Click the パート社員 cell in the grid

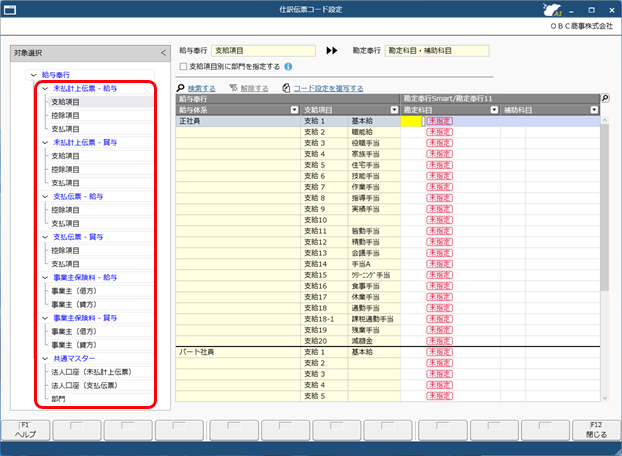tap(238, 352)
